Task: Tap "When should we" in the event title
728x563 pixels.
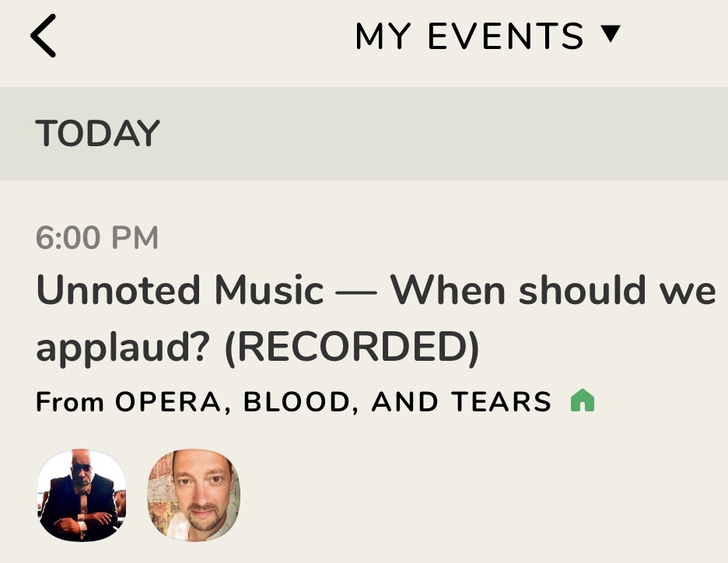Action: pyautogui.click(x=553, y=291)
